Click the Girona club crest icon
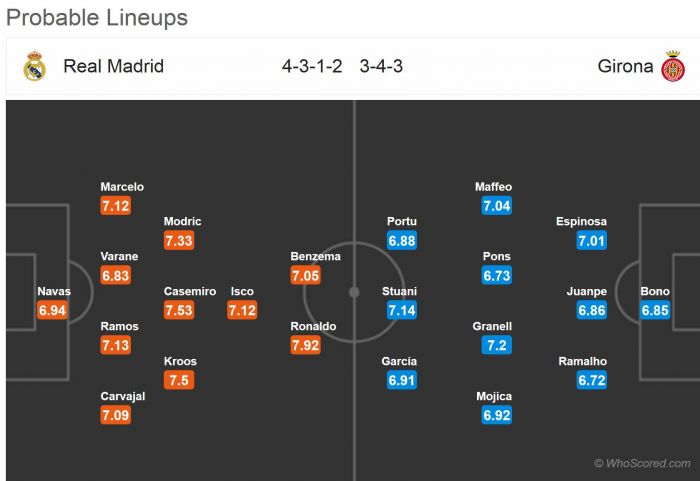700x481 pixels. pyautogui.click(x=673, y=67)
